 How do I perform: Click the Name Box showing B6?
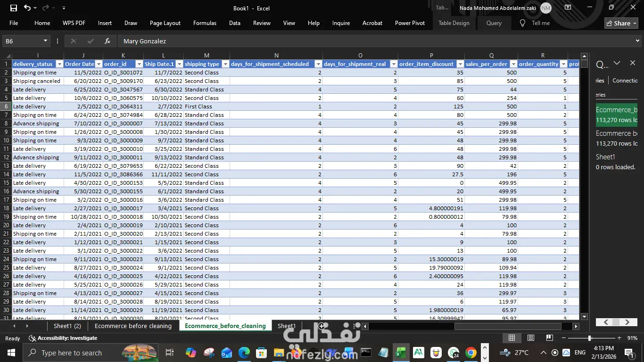pyautogui.click(x=23, y=41)
